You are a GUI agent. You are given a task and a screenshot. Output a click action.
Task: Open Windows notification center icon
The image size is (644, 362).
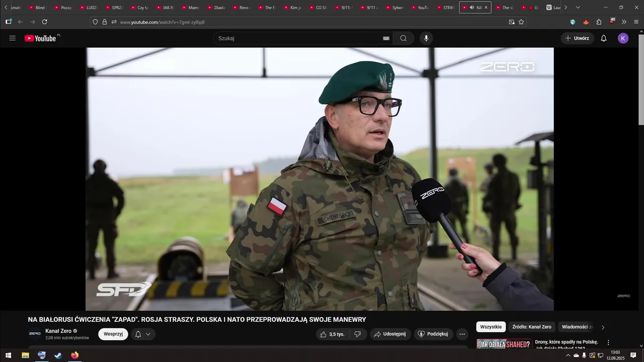point(633,355)
